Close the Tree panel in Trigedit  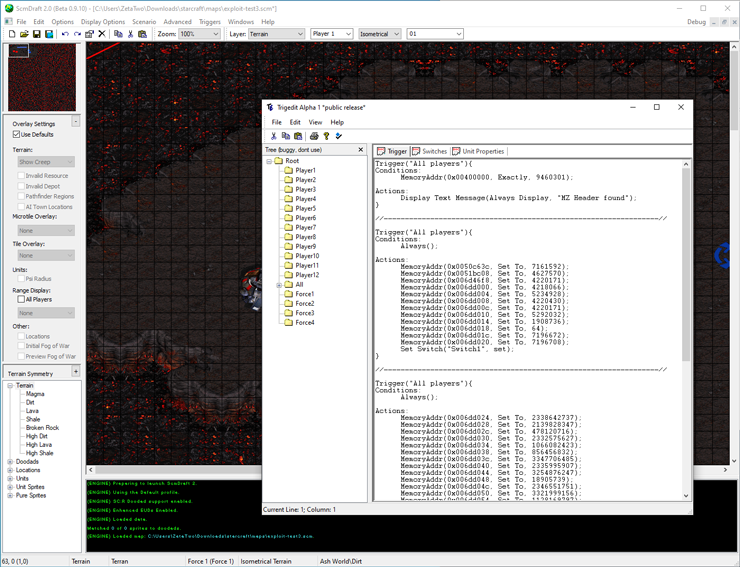pyautogui.click(x=361, y=150)
